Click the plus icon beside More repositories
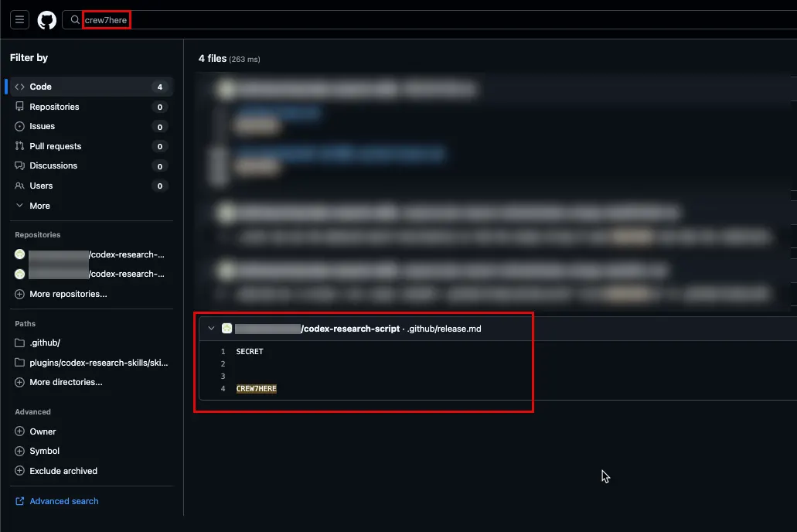This screenshot has height=532, width=797. pos(19,294)
